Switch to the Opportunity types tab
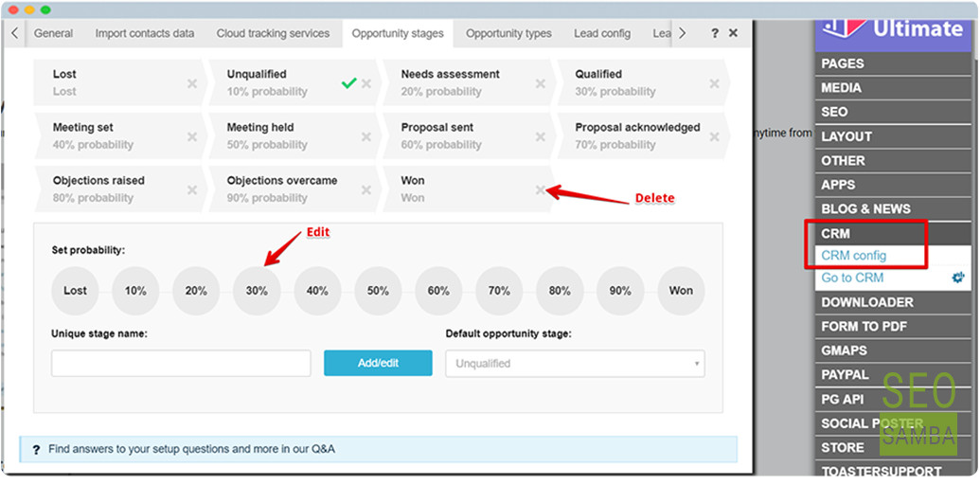 click(508, 34)
